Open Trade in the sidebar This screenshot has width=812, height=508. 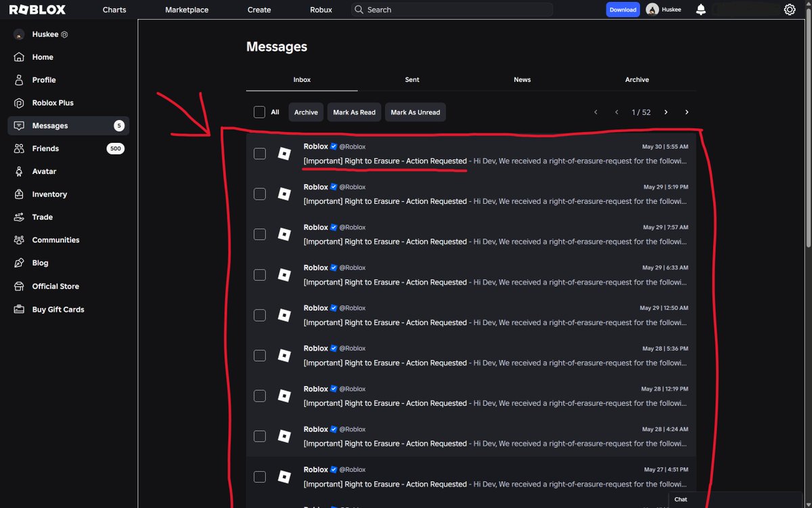click(42, 217)
